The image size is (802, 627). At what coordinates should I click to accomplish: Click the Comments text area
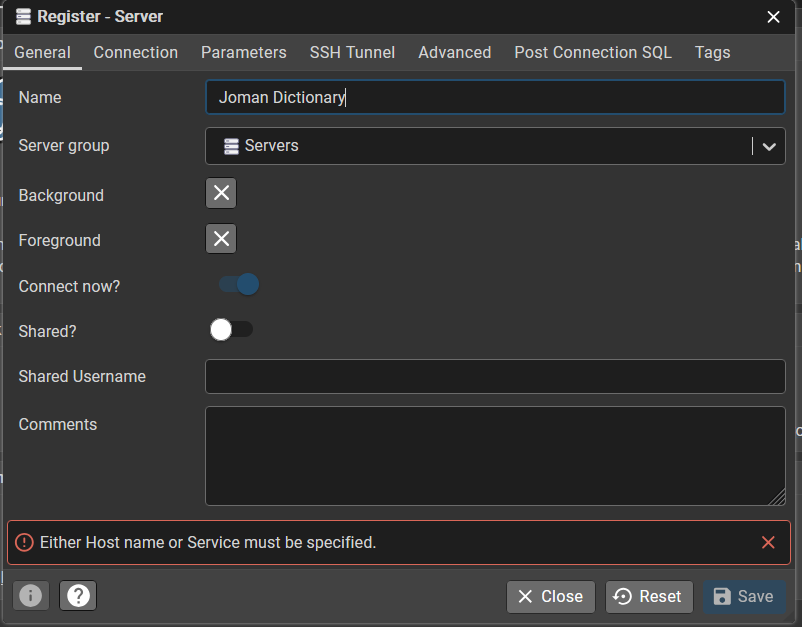pyautogui.click(x=495, y=456)
